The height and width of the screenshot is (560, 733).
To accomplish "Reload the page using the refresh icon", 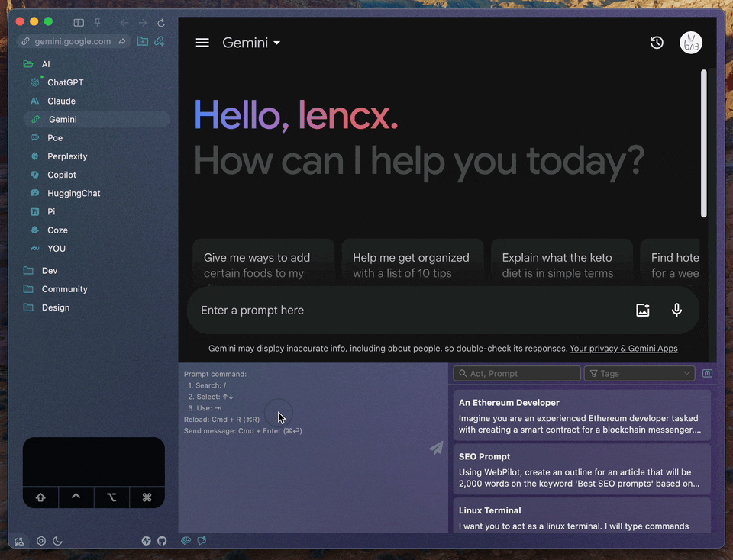I will point(161,22).
